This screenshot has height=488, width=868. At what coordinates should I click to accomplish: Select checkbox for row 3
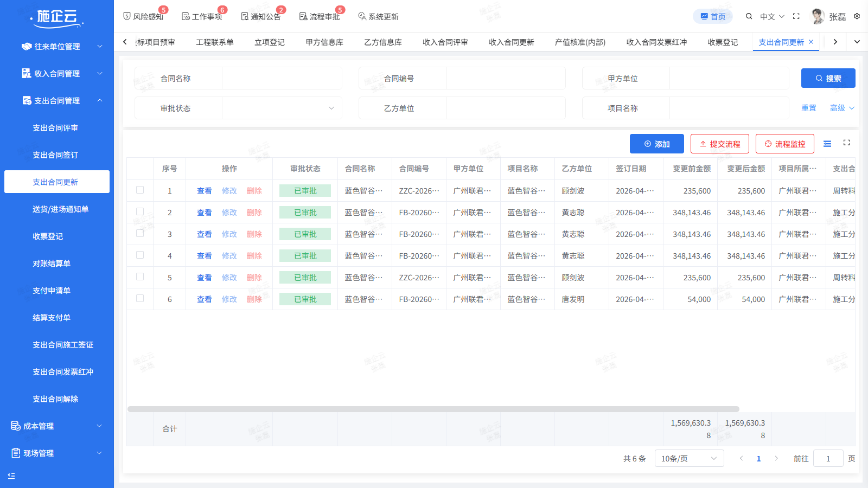point(140,233)
